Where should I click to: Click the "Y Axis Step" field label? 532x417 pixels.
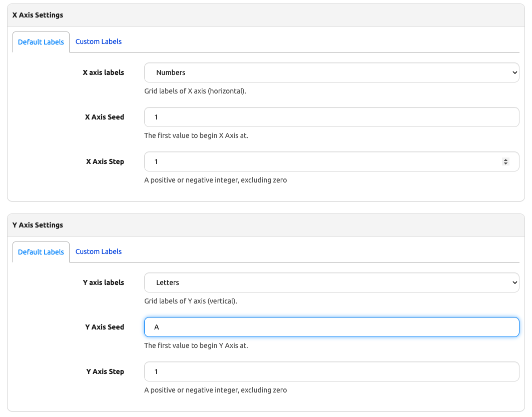(x=105, y=371)
